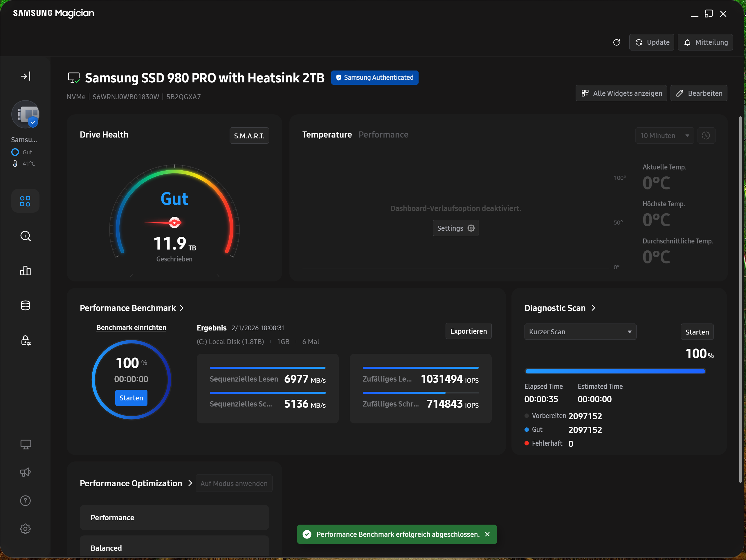
Task: Select the Performance optimization mode
Action: click(174, 518)
